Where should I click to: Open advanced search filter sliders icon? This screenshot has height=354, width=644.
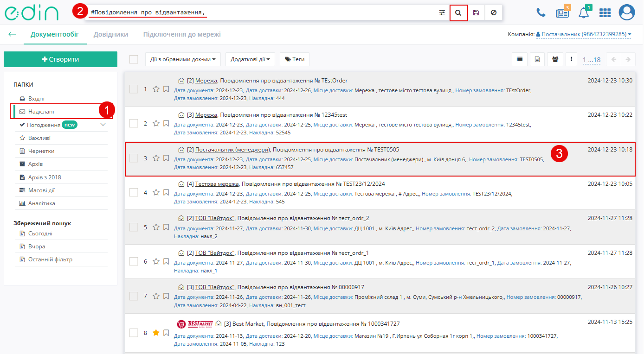point(442,13)
